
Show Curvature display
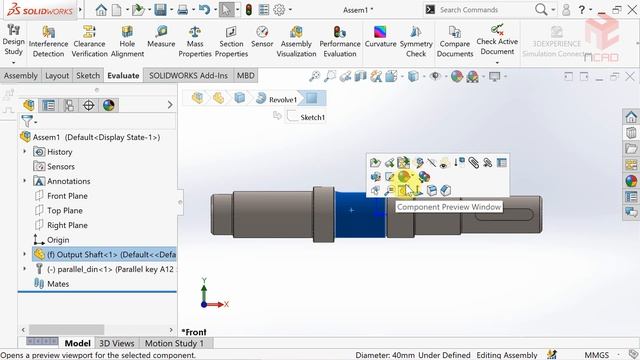(x=380, y=37)
